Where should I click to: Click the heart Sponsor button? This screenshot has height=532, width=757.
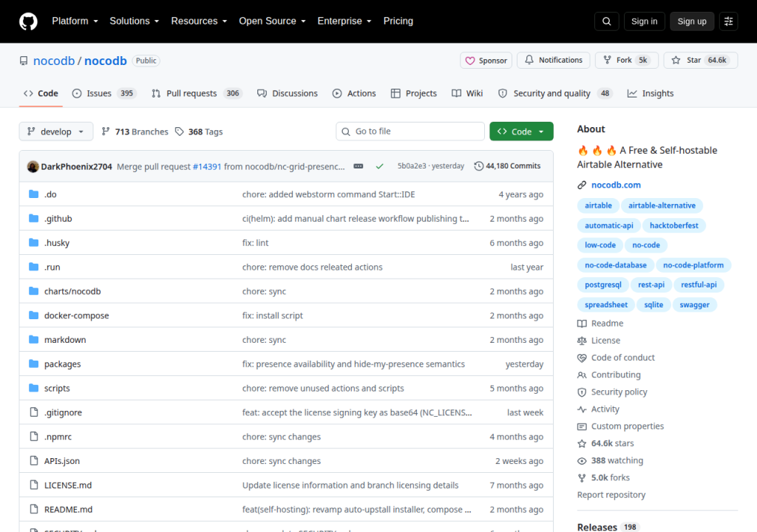click(486, 61)
